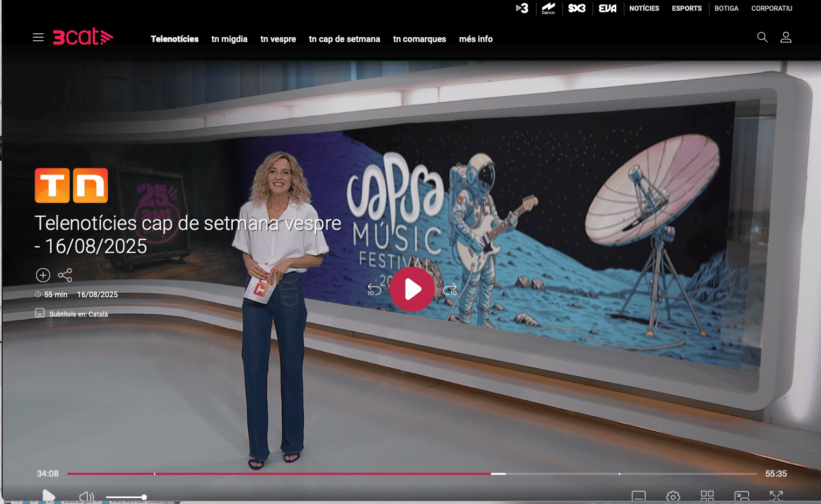
Task: Mute the video volume
Action: [x=86, y=496]
